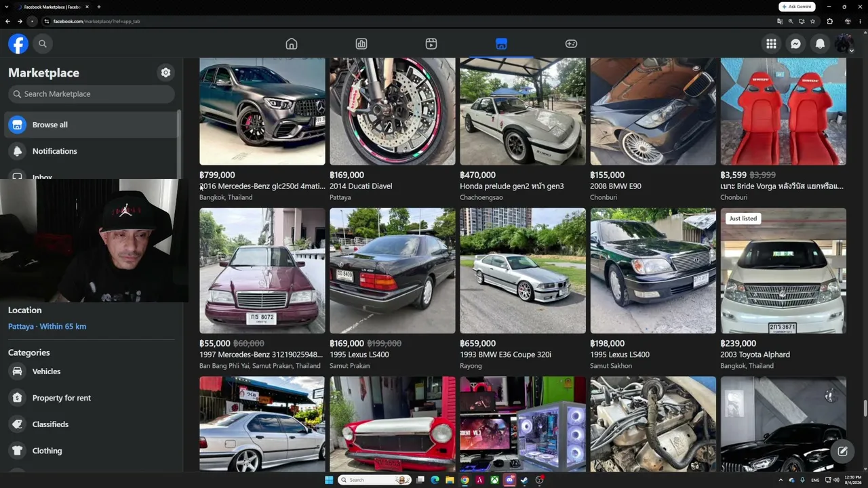Bookmark this page with the star icon
Viewport: 868px width, 488px height.
[812, 22]
